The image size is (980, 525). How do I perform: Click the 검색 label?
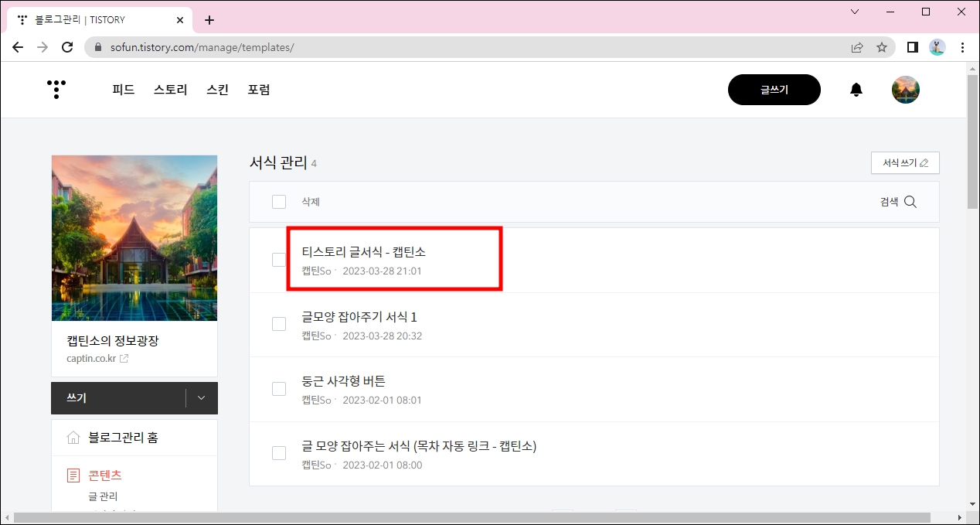tap(889, 202)
